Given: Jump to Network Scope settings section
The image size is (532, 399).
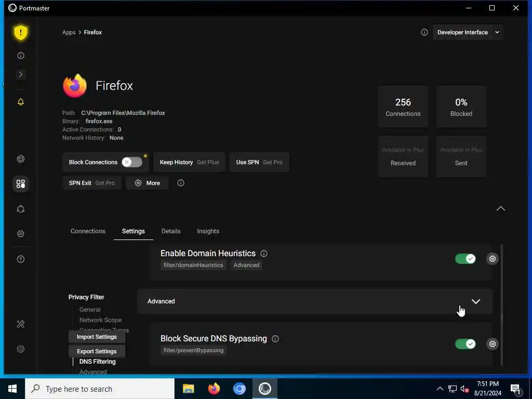Looking at the screenshot, I should 100,320.
